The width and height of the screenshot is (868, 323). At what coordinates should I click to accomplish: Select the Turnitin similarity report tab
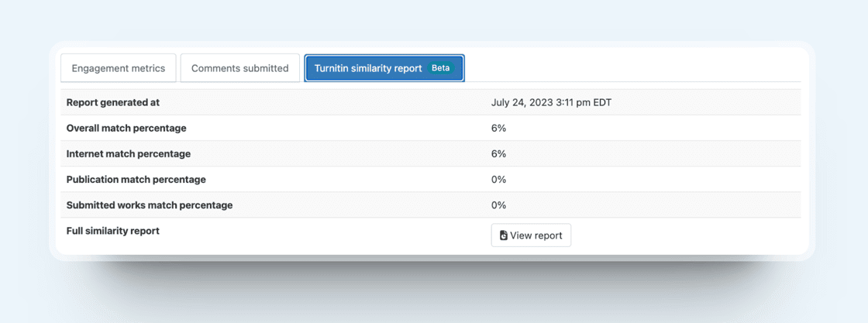[368, 68]
